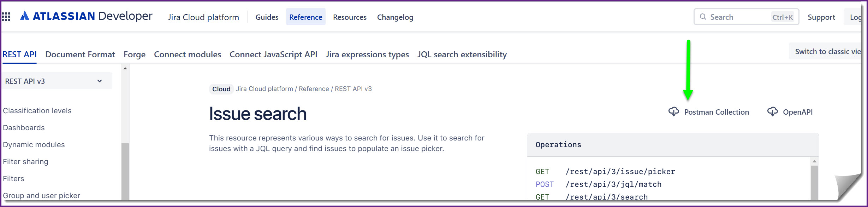
Task: Click the Postman Collection download icon
Action: pyautogui.click(x=674, y=111)
